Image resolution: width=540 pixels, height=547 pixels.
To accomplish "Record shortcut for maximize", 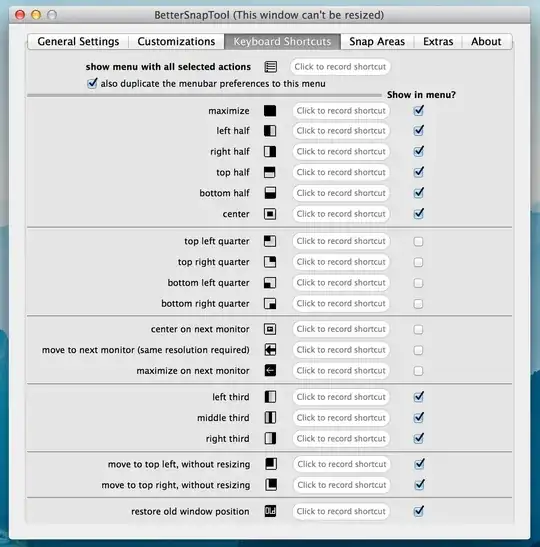I will (341, 111).
